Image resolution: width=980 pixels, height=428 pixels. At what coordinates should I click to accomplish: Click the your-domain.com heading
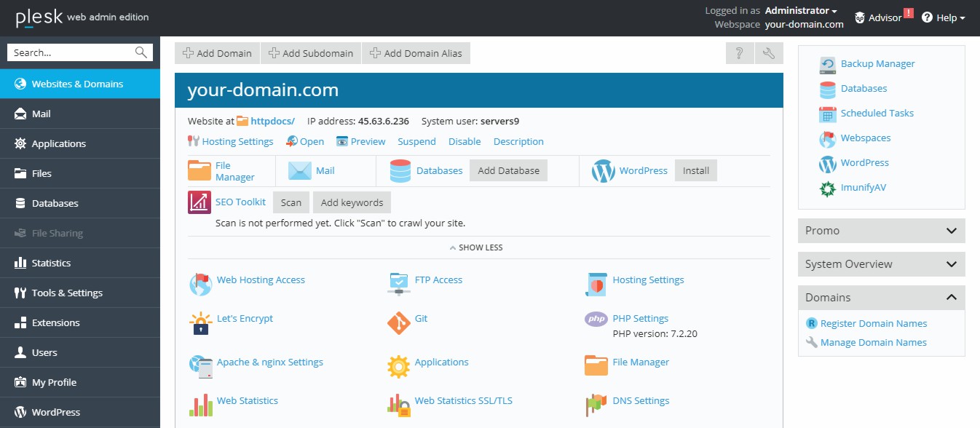tap(263, 90)
